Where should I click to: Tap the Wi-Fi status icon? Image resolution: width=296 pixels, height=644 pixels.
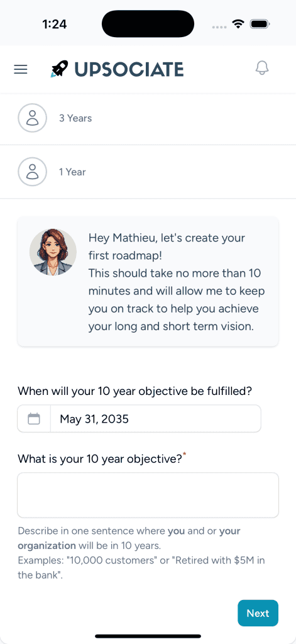click(238, 24)
